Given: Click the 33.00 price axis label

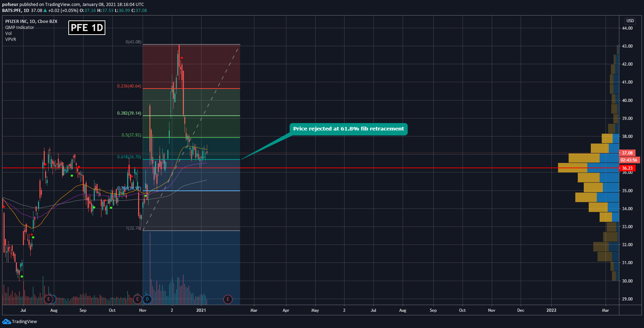Looking at the screenshot, I should [627, 227].
